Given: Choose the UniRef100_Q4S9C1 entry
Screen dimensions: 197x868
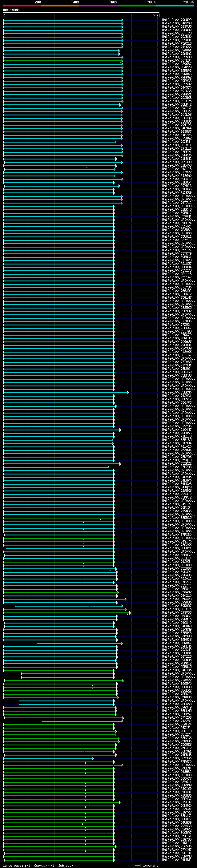Looking at the screenshot, I should pos(177,396).
